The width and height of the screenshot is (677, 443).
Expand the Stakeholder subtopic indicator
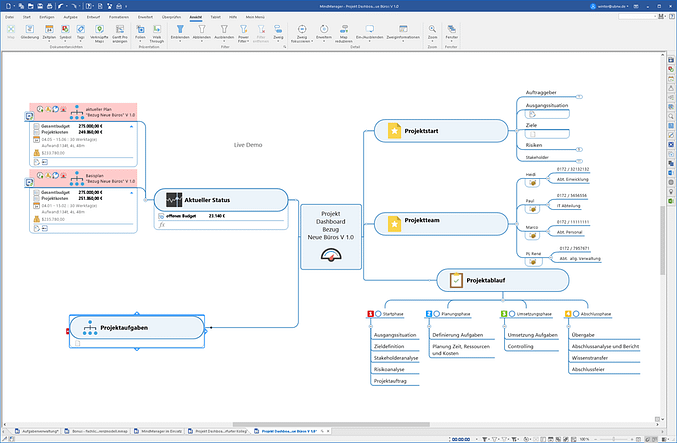coord(579,161)
